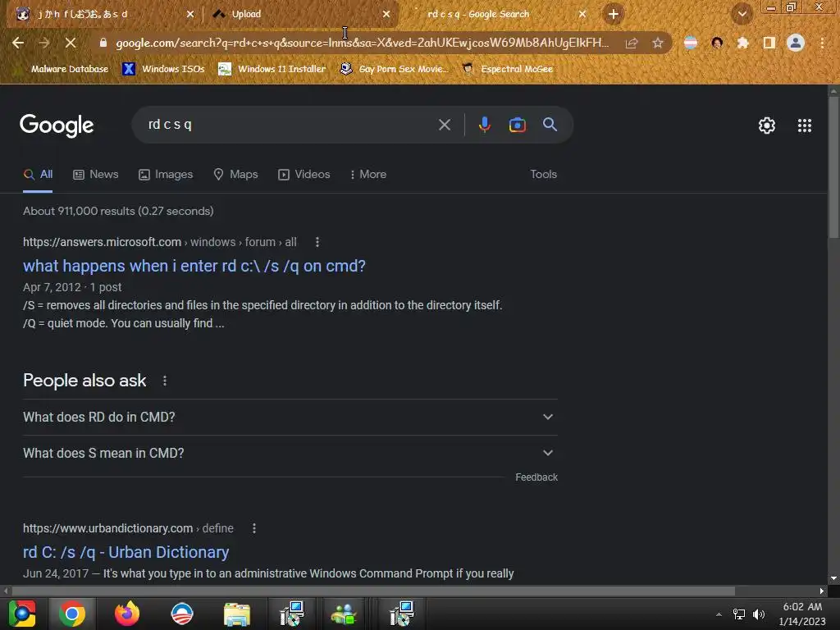Switch to the Maps tab

(x=235, y=175)
